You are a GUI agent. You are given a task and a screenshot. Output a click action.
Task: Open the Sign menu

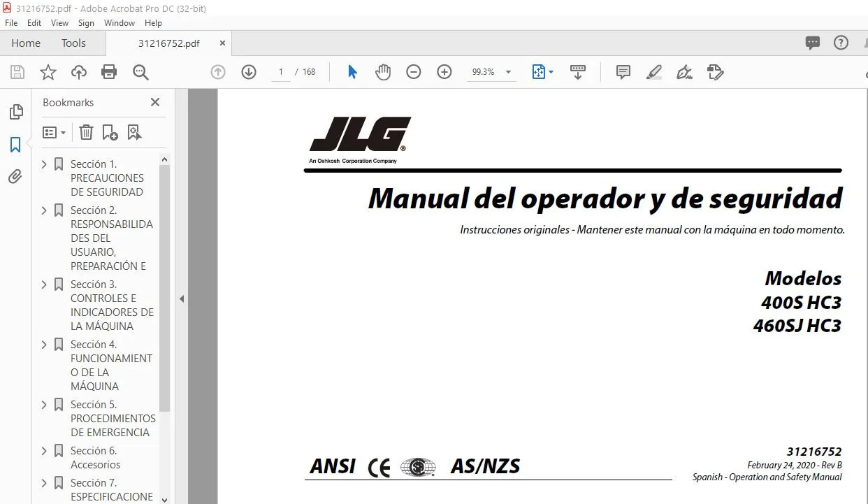tap(86, 23)
